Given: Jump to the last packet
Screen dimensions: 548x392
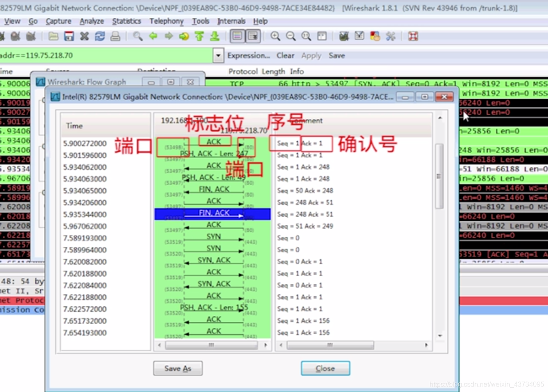Looking at the screenshot, I should coord(215,37).
